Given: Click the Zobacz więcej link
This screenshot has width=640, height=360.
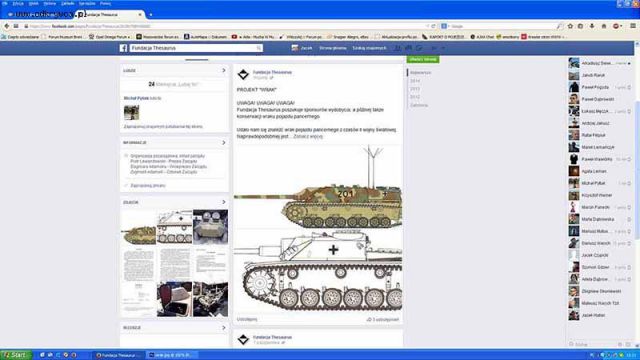Looking at the screenshot, I should coord(308,136).
